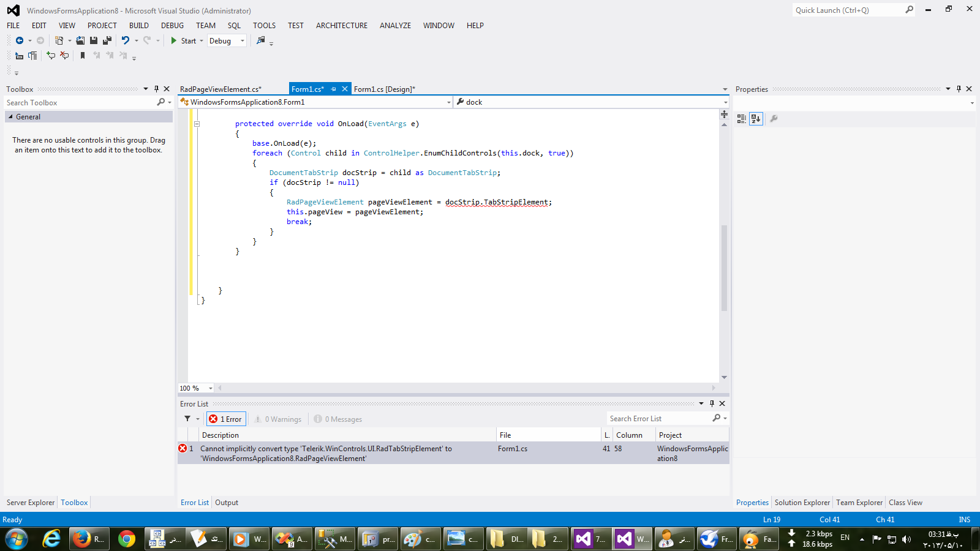Image resolution: width=980 pixels, height=551 pixels.
Task: Click the Start debugging button
Action: click(183, 41)
